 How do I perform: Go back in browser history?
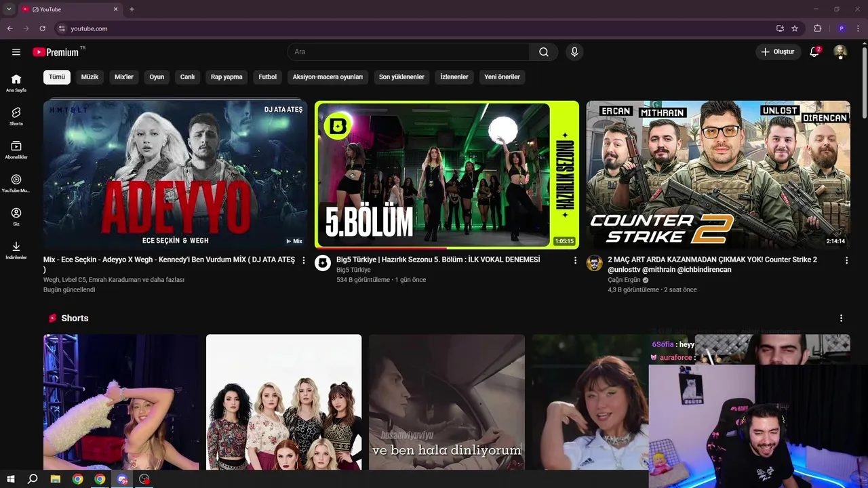[x=10, y=28]
